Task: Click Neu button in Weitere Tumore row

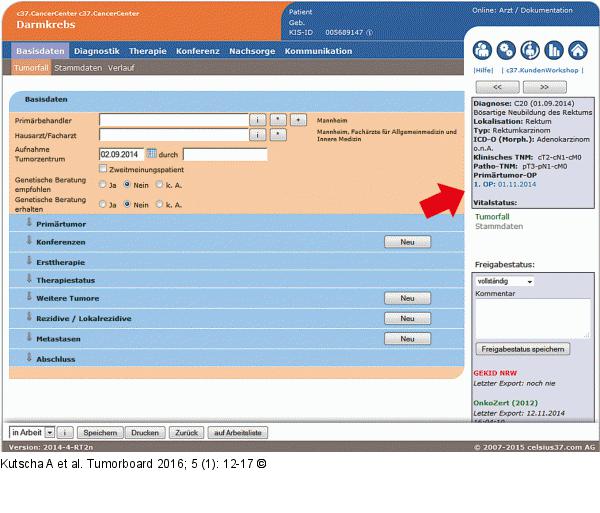Action: click(x=408, y=298)
